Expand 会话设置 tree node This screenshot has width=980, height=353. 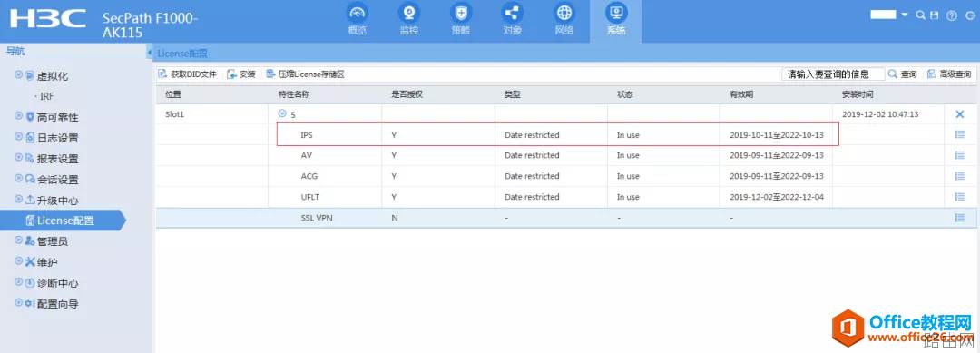[x=19, y=179]
